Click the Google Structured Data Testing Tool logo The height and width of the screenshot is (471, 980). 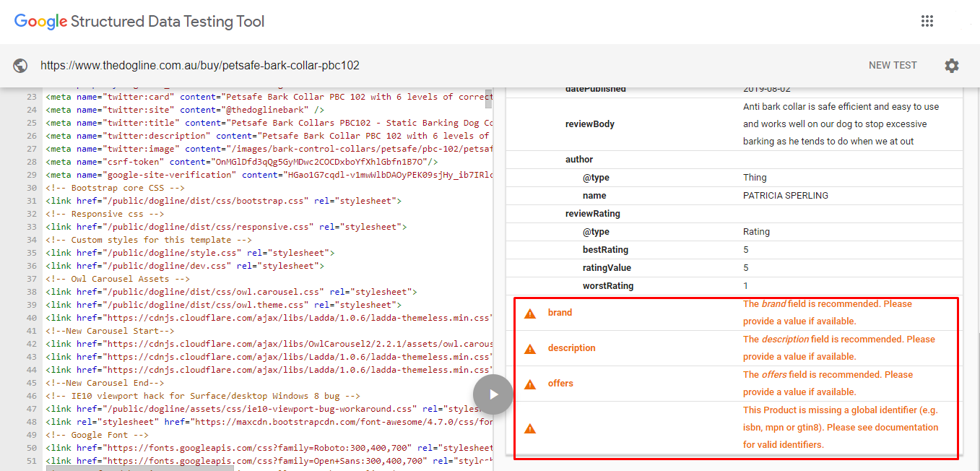[x=139, y=22]
